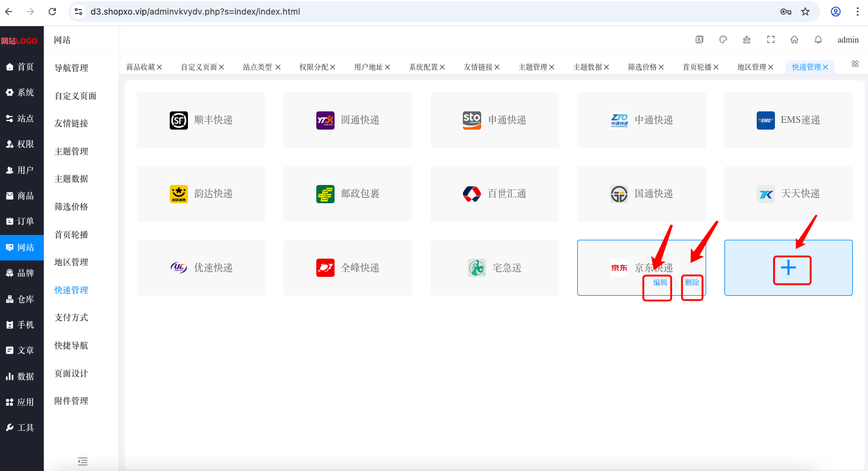This screenshot has height=471, width=868.
Task: Open the tab grid menu icon
Action: [855, 64]
